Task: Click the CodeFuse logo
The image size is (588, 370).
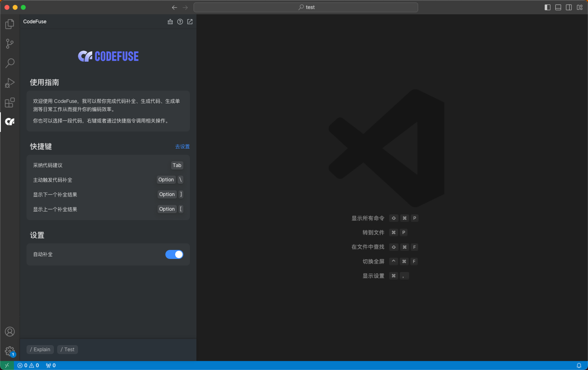Action: [108, 56]
